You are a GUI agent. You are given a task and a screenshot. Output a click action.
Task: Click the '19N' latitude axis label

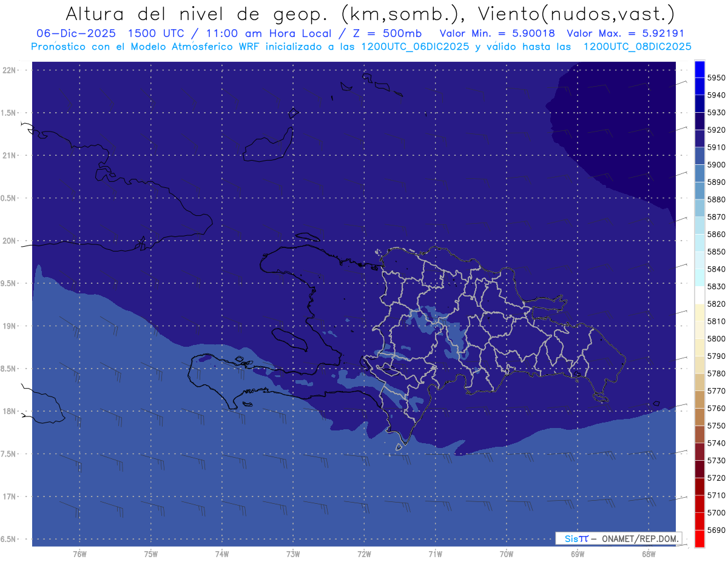9,326
